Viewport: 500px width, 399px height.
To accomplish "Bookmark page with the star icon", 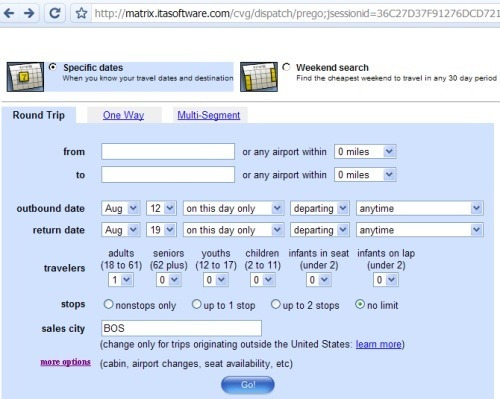I will point(81,13).
